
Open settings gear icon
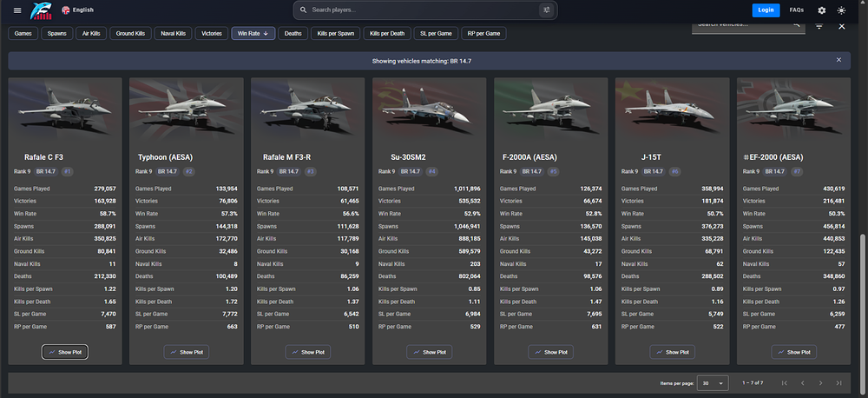pos(821,10)
